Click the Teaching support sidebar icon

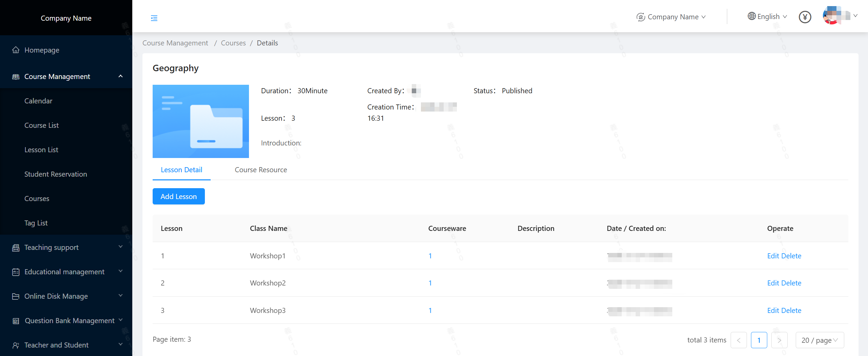tap(16, 248)
